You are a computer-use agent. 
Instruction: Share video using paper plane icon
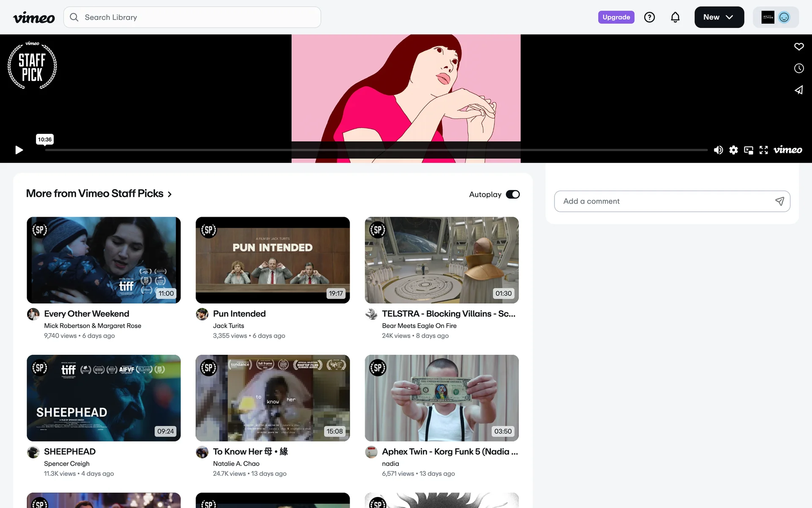click(798, 90)
